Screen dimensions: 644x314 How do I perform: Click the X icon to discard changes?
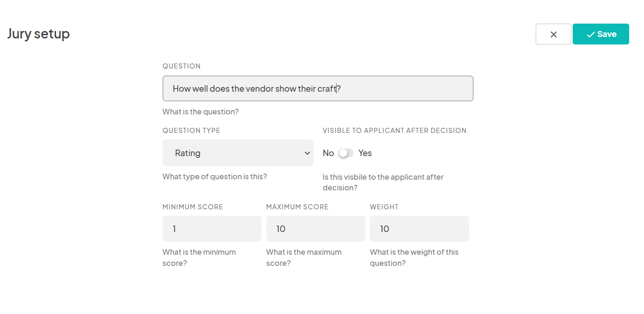coord(553,34)
